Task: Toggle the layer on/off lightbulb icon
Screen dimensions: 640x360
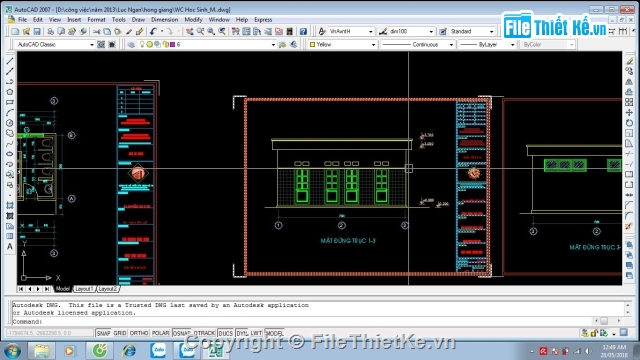Action: pyautogui.click(x=142, y=44)
